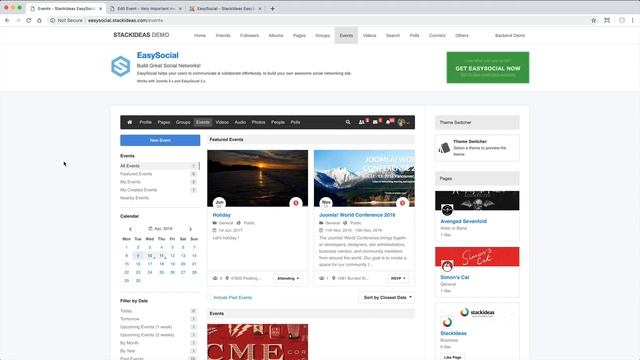640x360 pixels.
Task: Open Joomla! World Conference 2016 link
Action: coord(357,215)
